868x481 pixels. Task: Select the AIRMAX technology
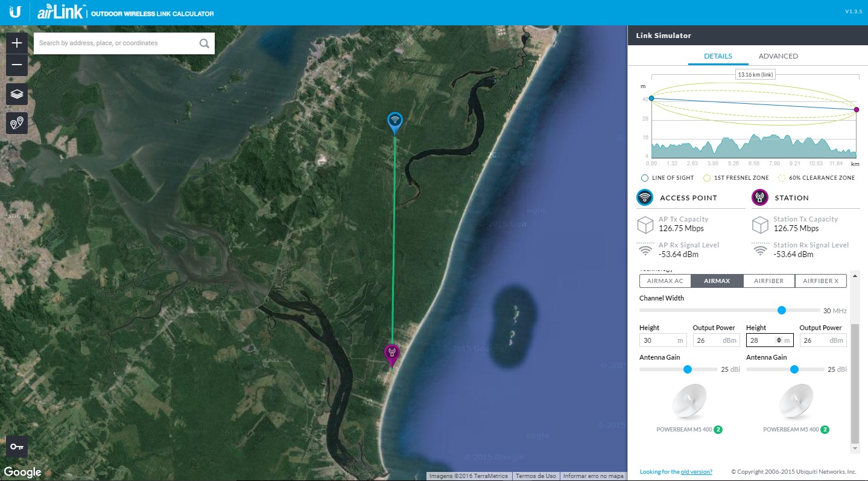tap(717, 281)
